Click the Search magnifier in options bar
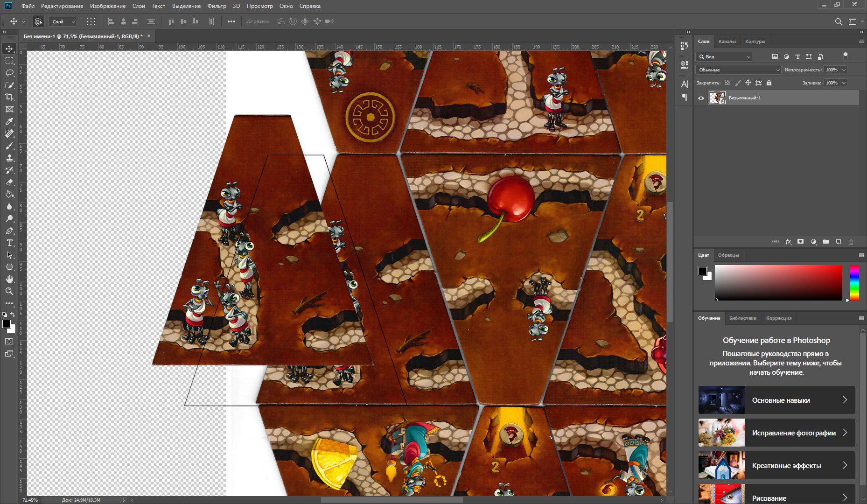This screenshot has height=504, width=867. point(839,21)
